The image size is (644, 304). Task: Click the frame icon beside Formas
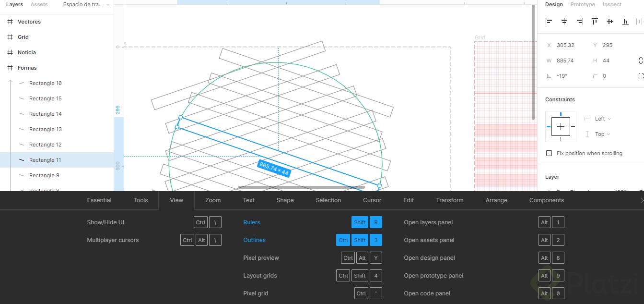pyautogui.click(x=10, y=68)
